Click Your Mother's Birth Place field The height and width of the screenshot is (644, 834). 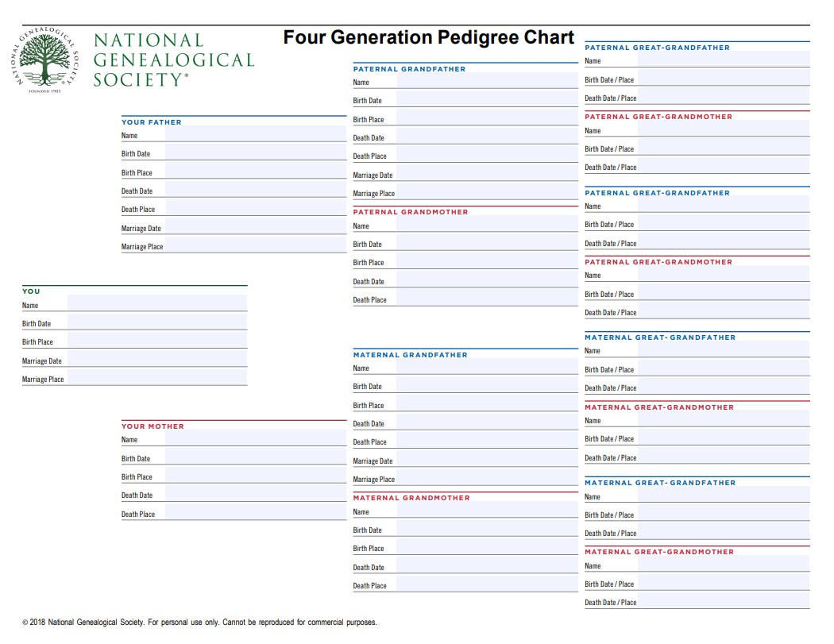pyautogui.click(x=255, y=475)
